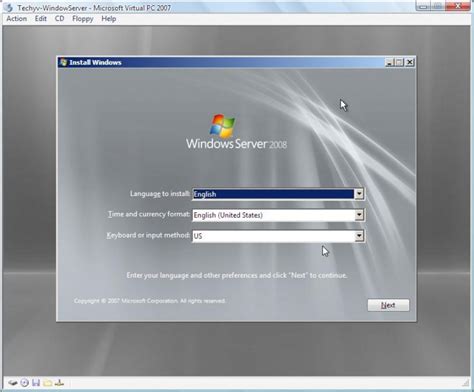Open the Edit menu
Screen dimensions: 474x392
point(41,19)
